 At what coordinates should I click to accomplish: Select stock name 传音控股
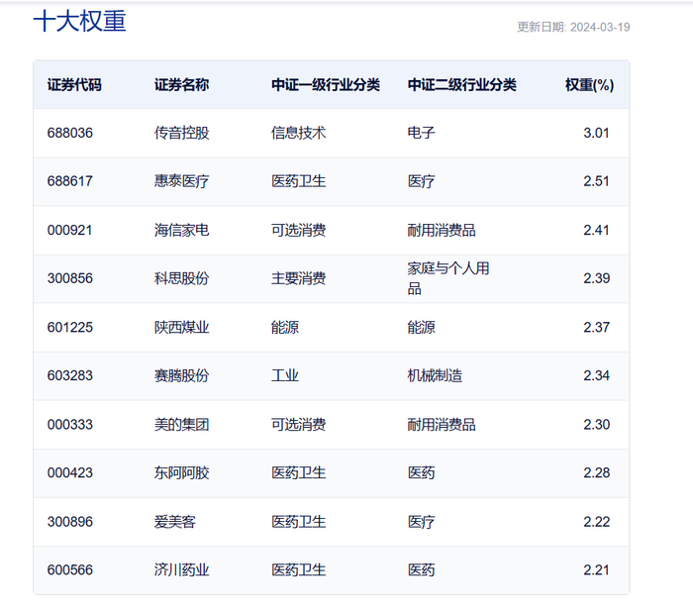181,133
